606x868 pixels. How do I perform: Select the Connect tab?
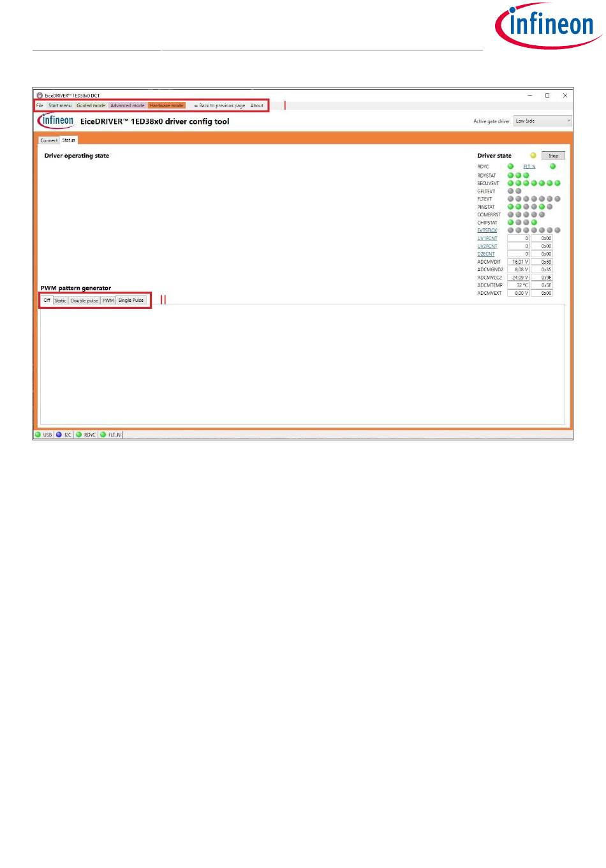point(49,140)
